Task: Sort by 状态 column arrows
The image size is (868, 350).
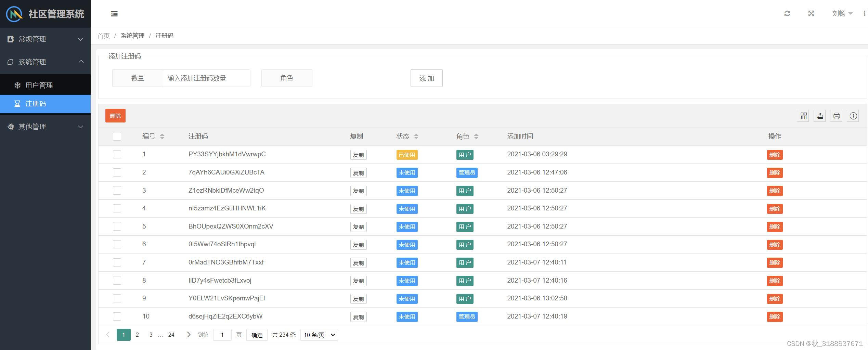Action: pos(416,137)
